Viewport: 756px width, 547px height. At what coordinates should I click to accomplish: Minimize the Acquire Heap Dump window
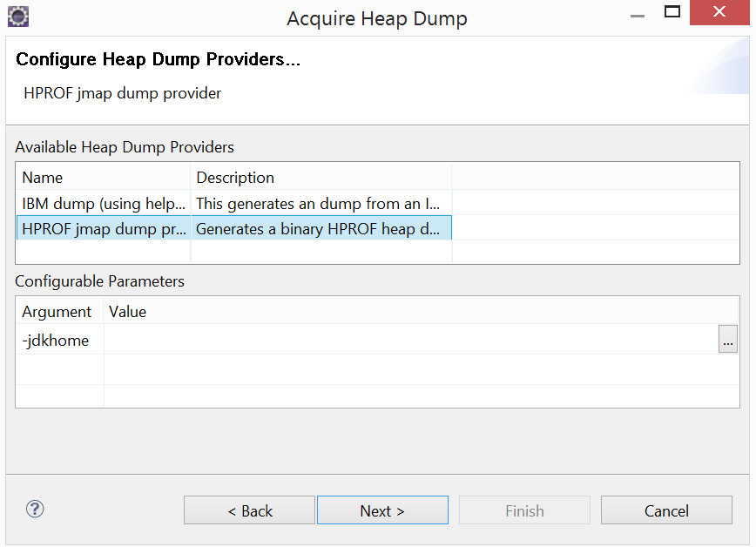tap(638, 16)
